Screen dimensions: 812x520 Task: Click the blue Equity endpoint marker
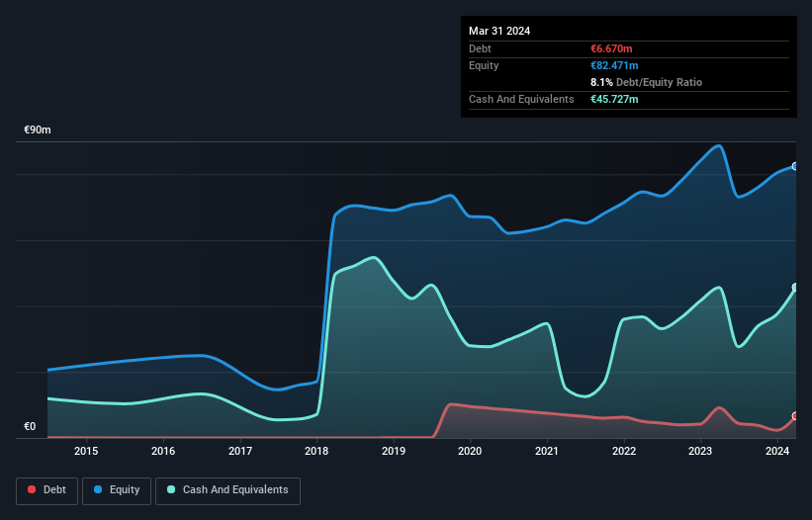coord(795,166)
